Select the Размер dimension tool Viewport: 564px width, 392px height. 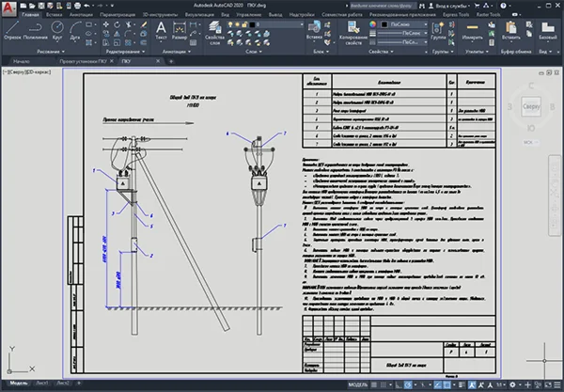click(x=180, y=31)
